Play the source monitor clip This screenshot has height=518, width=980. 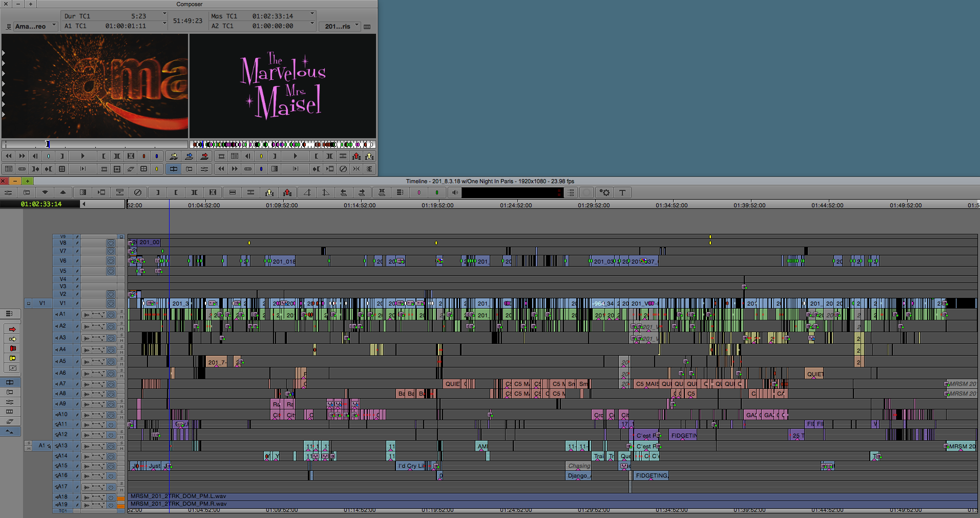pos(83,156)
